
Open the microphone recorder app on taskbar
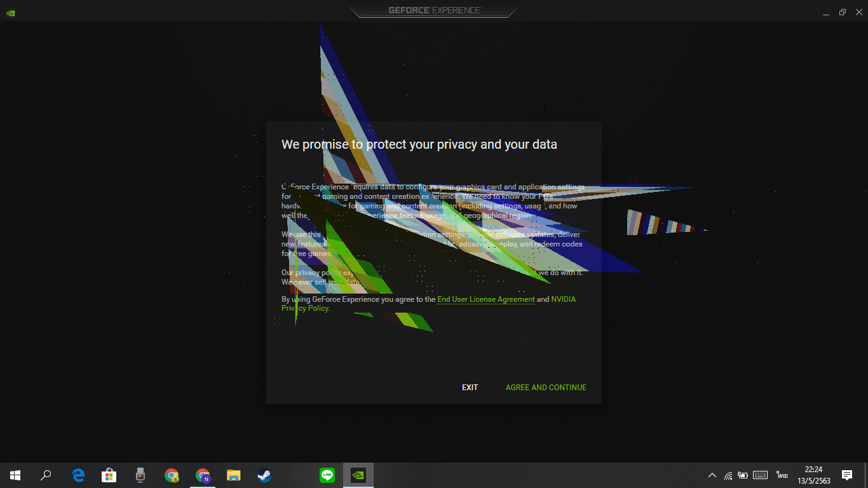(x=140, y=475)
